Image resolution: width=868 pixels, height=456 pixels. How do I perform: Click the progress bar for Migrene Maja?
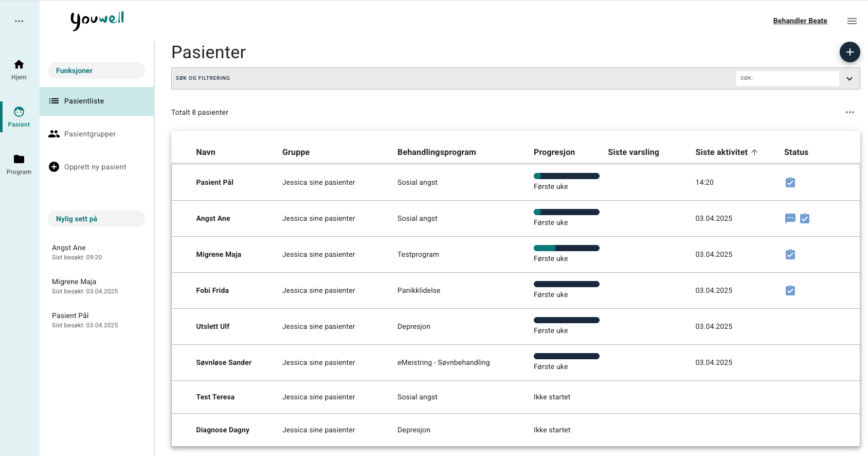click(567, 248)
